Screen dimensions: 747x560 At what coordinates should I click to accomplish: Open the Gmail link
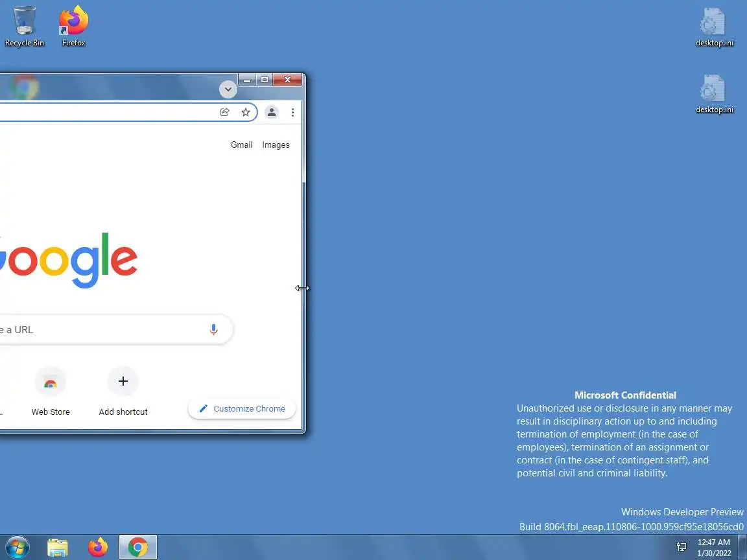[241, 145]
